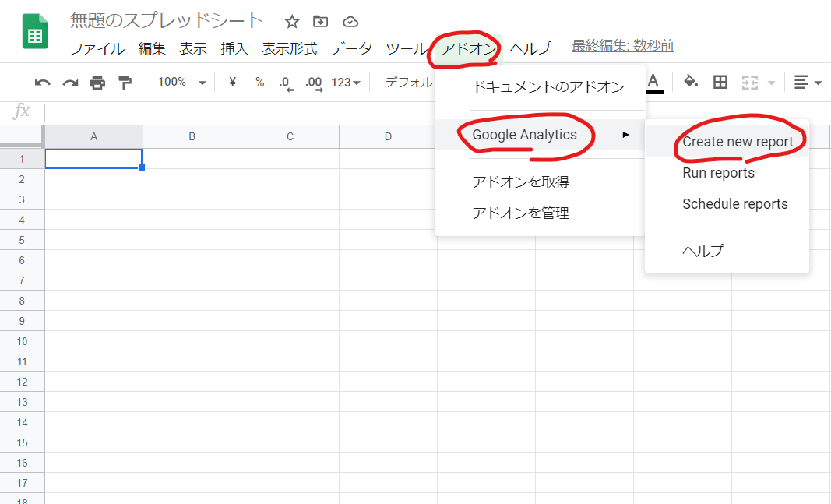This screenshot has width=831, height=504.
Task: Open the fill color picker
Action: (x=691, y=82)
